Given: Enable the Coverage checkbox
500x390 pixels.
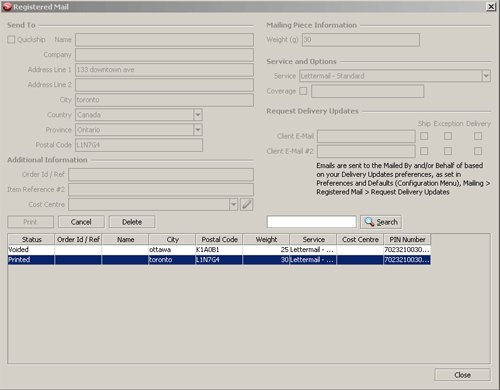Looking at the screenshot, I should 303,91.
